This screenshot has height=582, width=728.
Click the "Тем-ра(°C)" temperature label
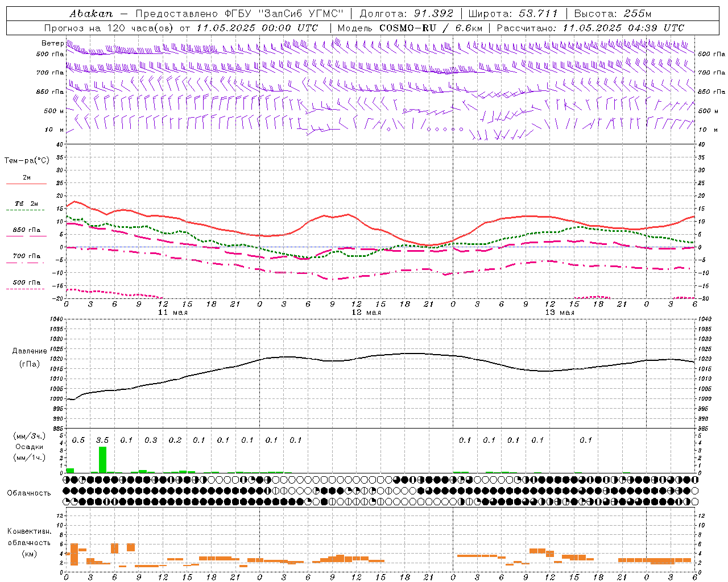point(27,161)
